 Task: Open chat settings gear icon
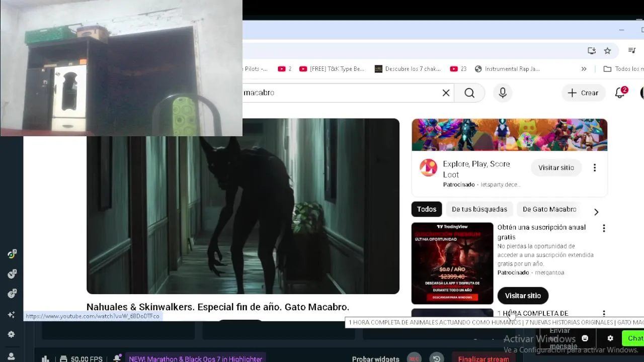pyautogui.click(x=610, y=338)
